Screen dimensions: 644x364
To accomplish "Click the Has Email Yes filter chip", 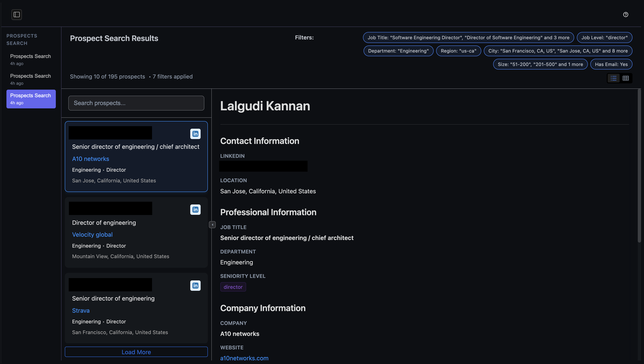I will tap(611, 64).
